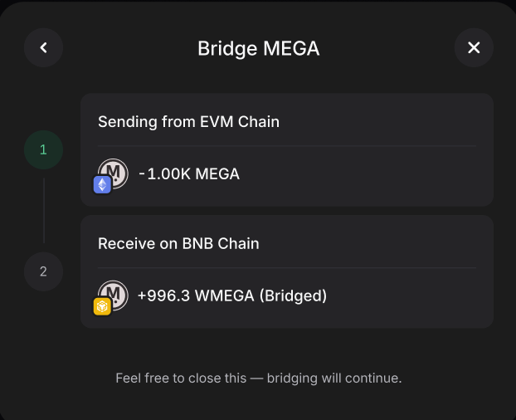Click the "bridging will continue" footer note

pos(258,378)
